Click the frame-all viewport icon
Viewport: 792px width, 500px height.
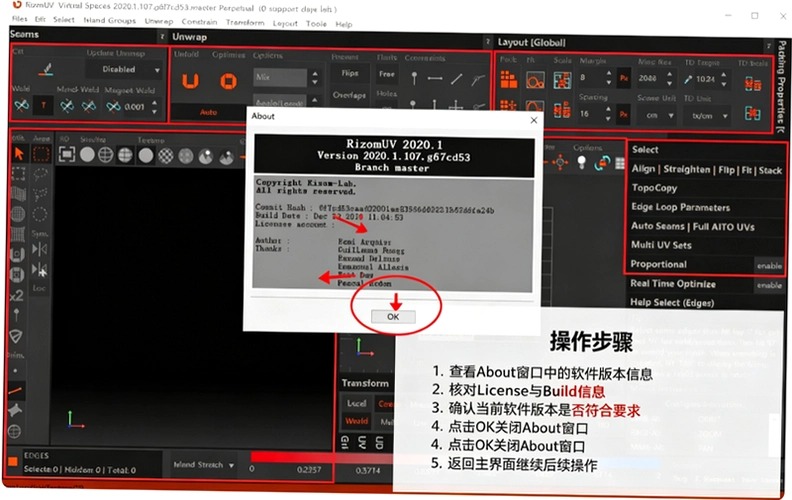click(67, 154)
